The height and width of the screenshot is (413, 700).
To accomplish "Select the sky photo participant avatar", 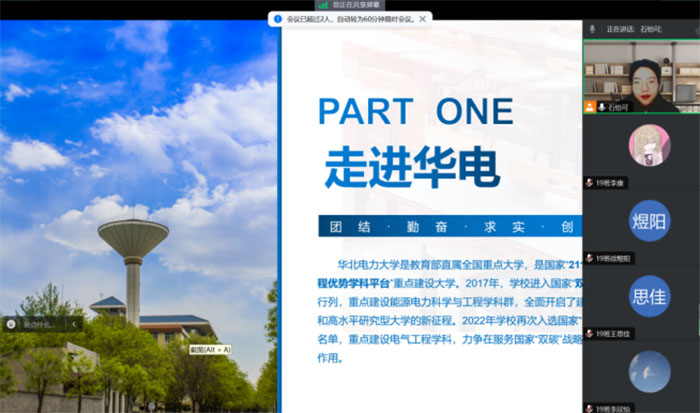I will [649, 370].
